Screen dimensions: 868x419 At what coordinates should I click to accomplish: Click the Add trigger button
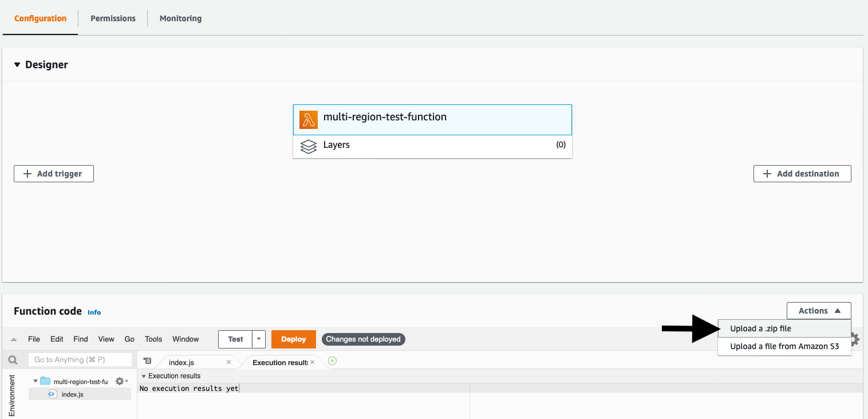point(54,174)
